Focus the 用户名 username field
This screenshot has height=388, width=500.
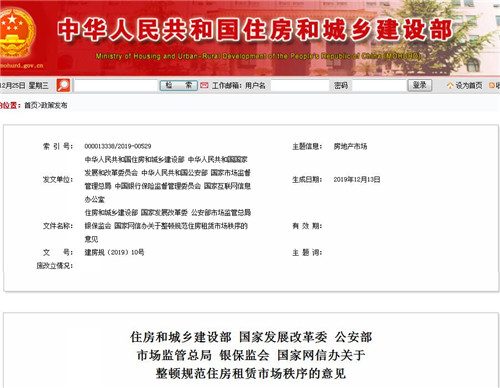(300, 86)
